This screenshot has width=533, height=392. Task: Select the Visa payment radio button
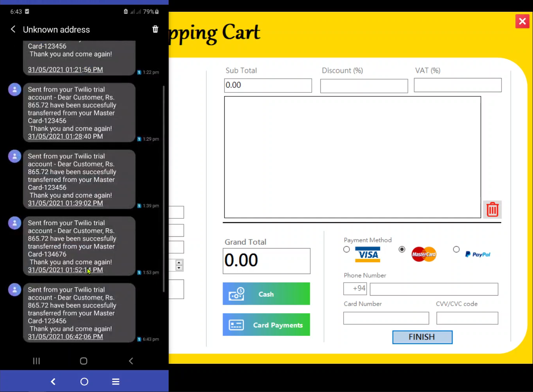click(x=347, y=249)
